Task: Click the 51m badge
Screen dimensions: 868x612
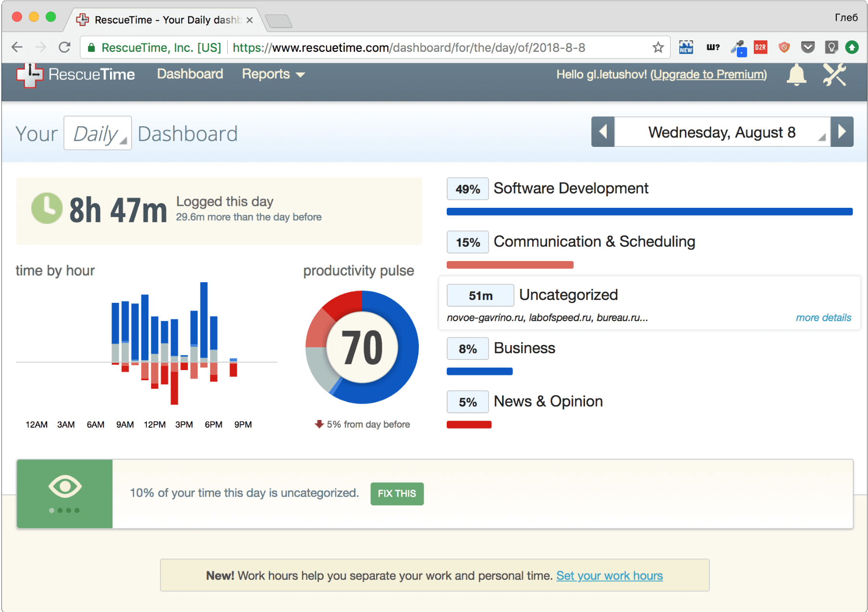Action: pyautogui.click(x=480, y=295)
